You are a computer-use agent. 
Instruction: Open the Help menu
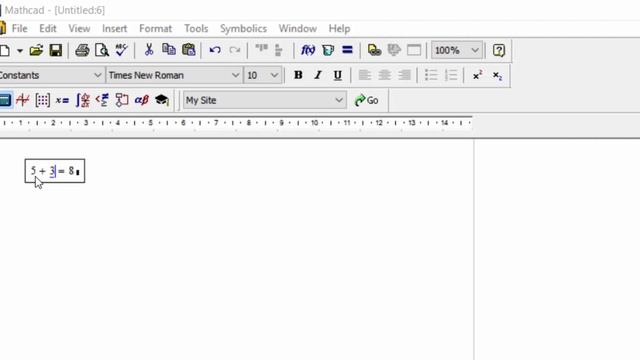[x=339, y=29]
